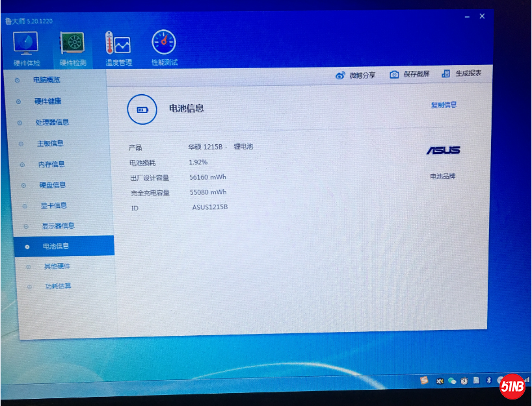
Task: Open Sogou input method tray icon
Action: [425, 380]
